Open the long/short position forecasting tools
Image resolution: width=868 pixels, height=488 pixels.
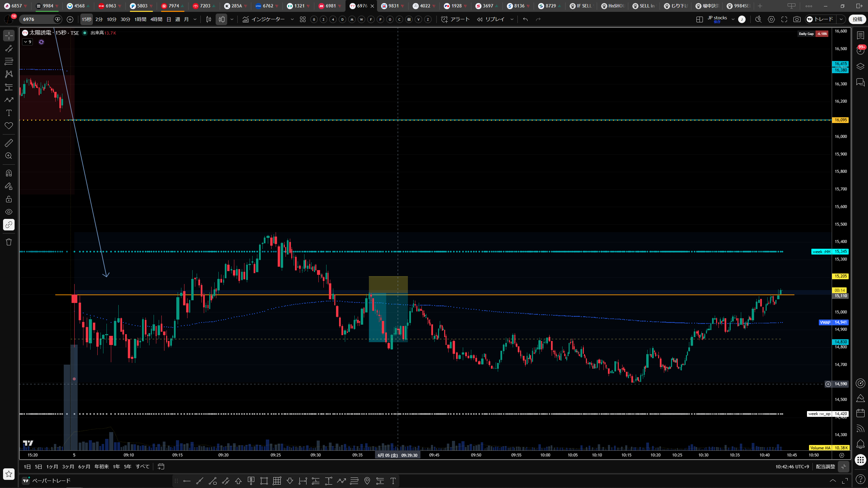pyautogui.click(x=9, y=87)
